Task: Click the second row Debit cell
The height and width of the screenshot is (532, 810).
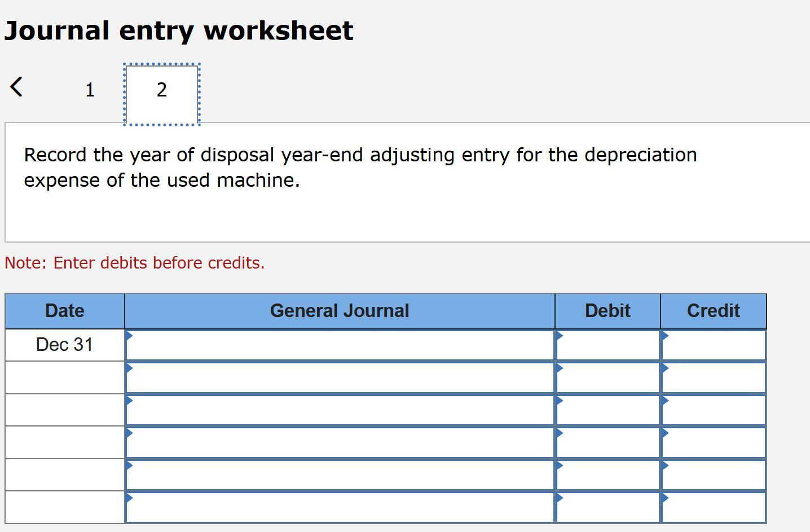Action: [x=607, y=377]
